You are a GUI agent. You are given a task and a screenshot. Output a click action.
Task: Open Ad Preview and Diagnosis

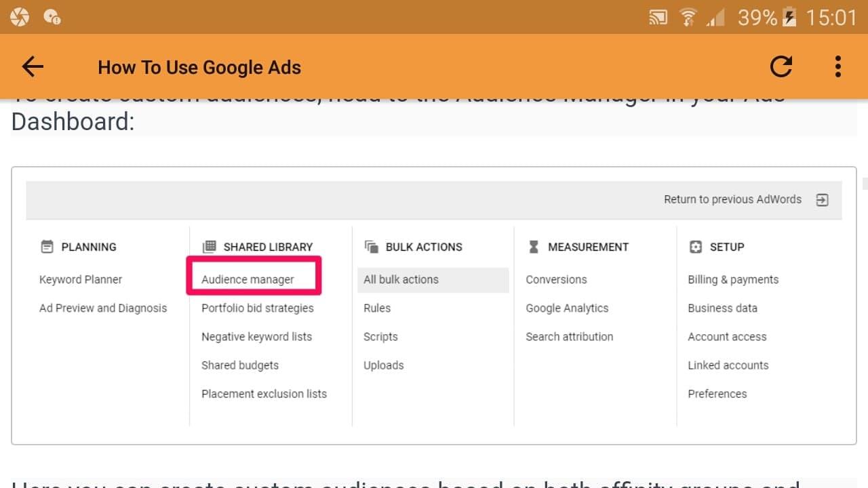103,308
